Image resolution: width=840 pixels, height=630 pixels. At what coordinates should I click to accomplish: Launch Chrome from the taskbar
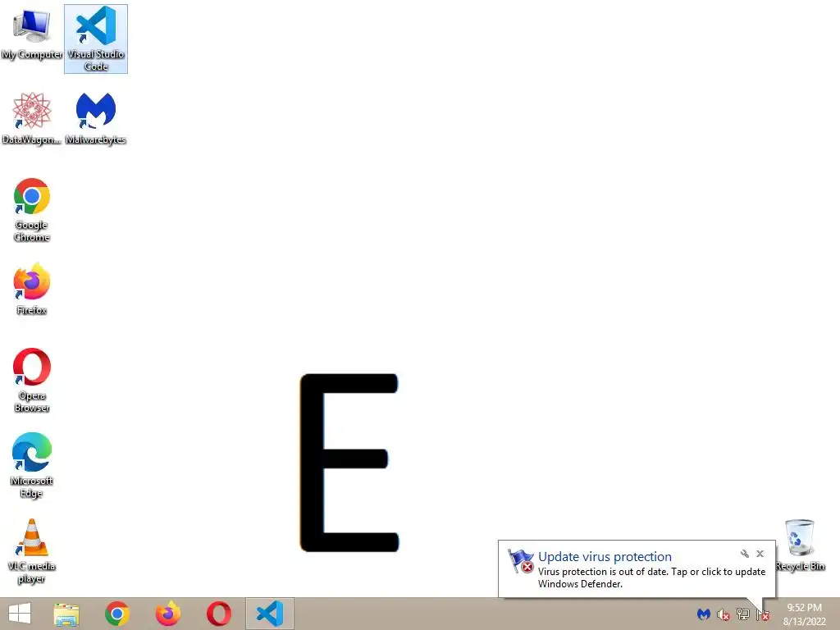(117, 614)
